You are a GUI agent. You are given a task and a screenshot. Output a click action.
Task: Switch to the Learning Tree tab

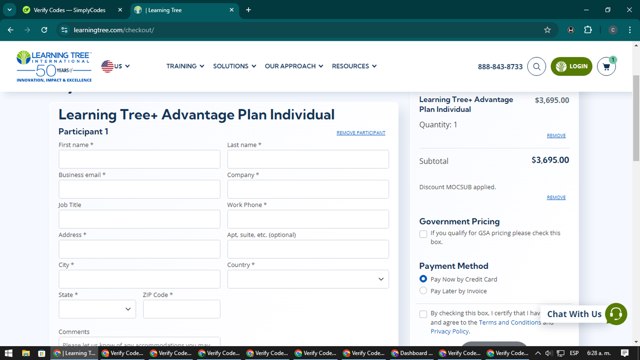pos(184,10)
